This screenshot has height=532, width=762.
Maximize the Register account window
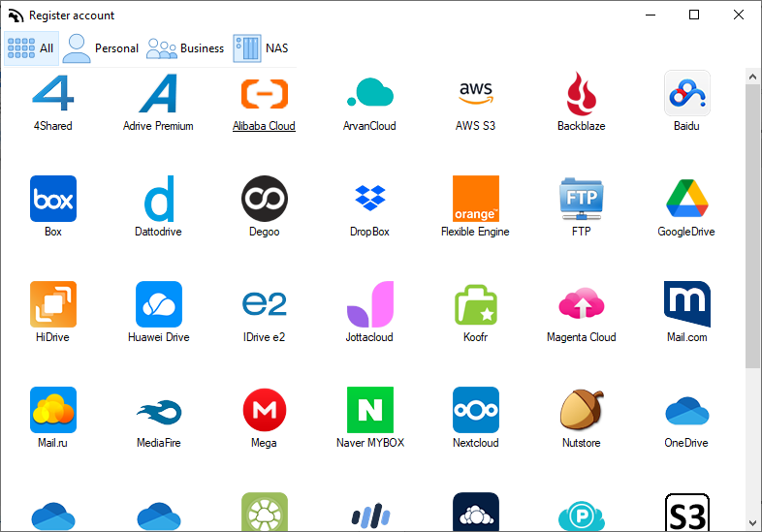694,16
